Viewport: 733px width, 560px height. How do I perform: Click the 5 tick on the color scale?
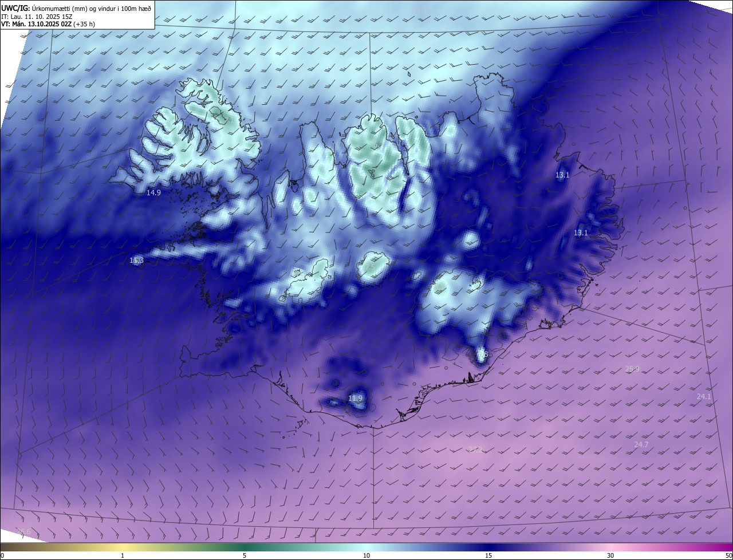coord(245,555)
